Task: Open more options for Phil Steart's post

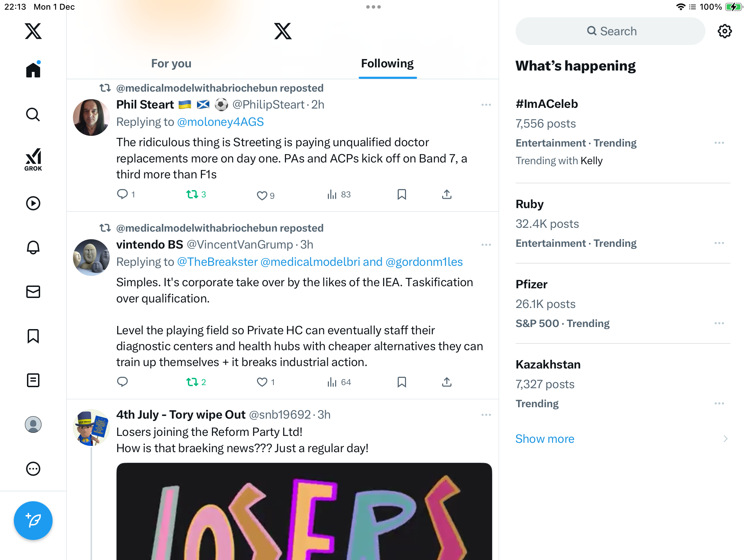Action: [x=486, y=105]
